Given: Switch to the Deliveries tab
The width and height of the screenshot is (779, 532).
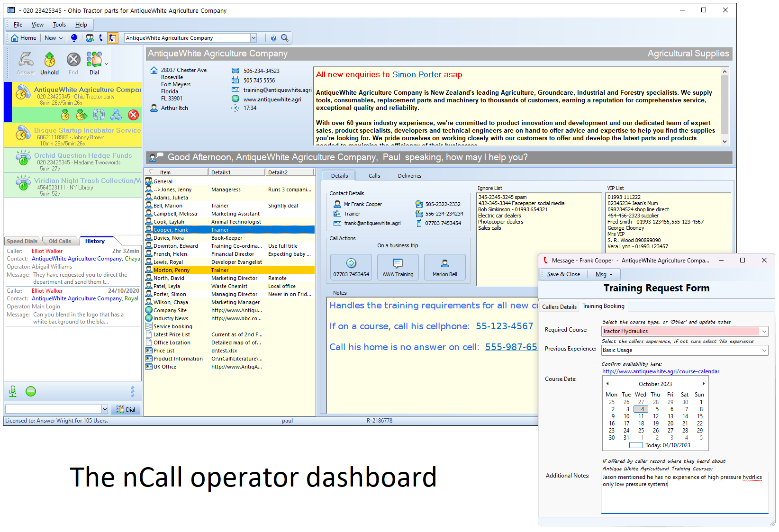Looking at the screenshot, I should coord(409,176).
